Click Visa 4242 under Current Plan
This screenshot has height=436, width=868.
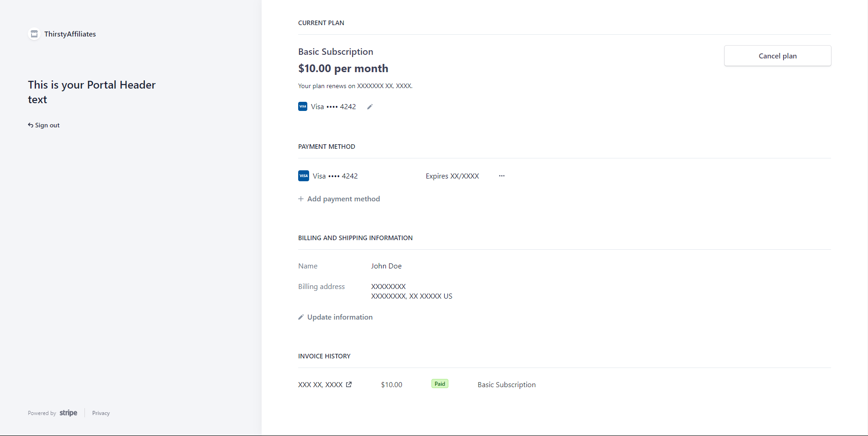coord(333,107)
